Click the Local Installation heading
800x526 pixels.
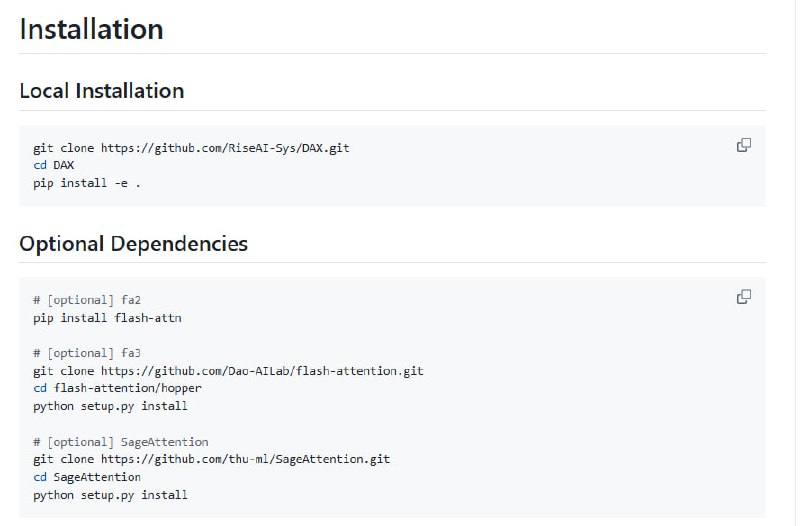pyautogui.click(x=102, y=91)
